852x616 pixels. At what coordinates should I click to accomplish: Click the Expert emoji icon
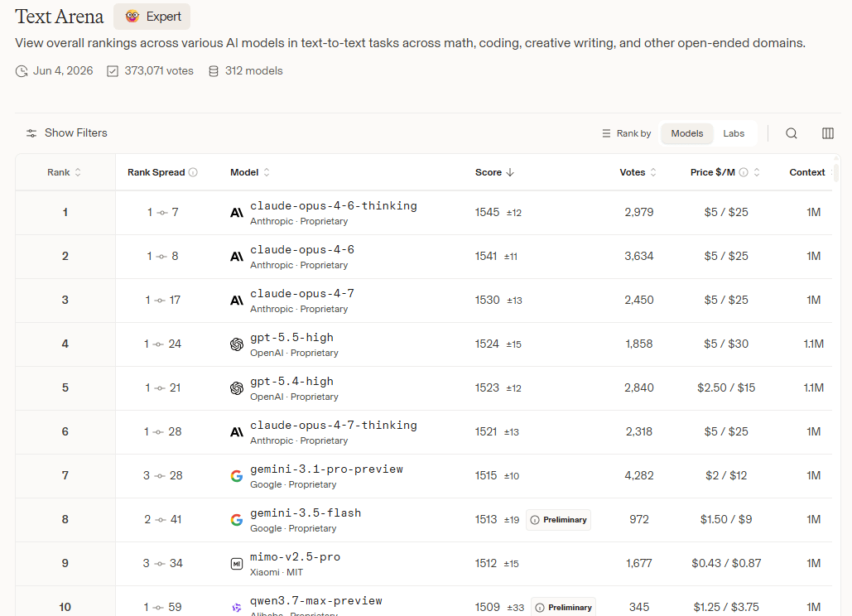tap(132, 17)
